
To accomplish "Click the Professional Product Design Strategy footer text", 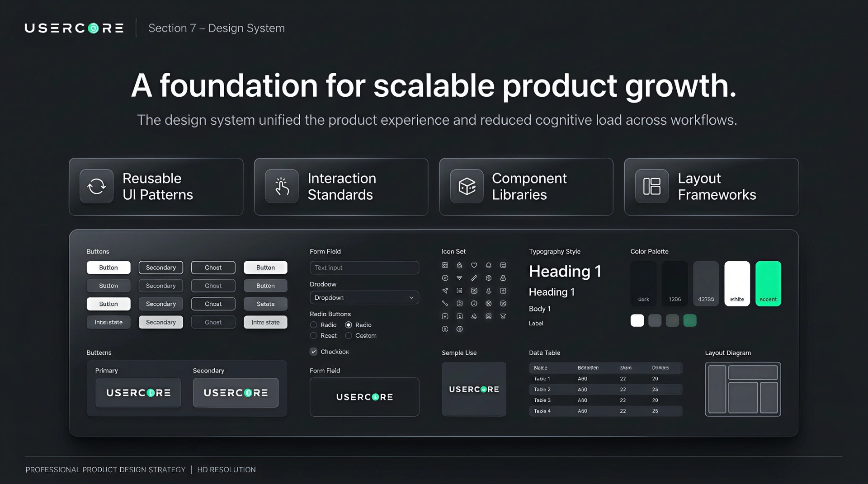I will 105,470.
